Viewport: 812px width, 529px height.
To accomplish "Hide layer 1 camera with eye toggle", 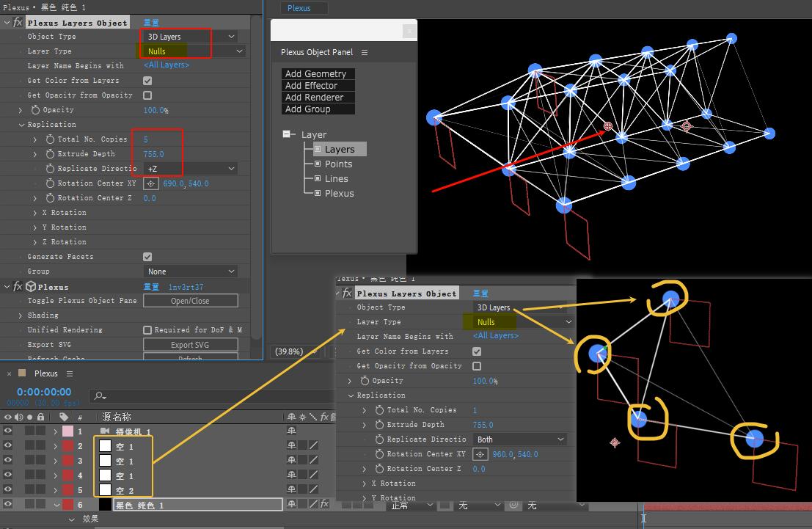I will click(8, 431).
